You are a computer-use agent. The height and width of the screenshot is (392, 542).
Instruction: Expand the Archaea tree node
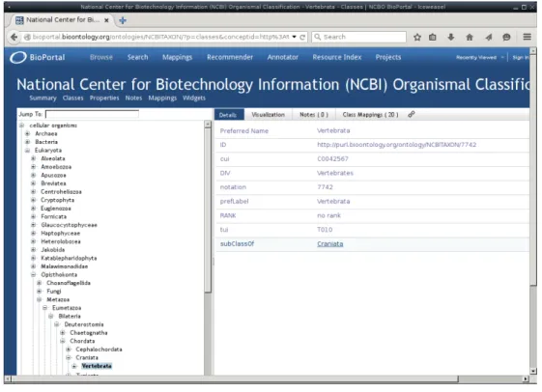click(28, 133)
